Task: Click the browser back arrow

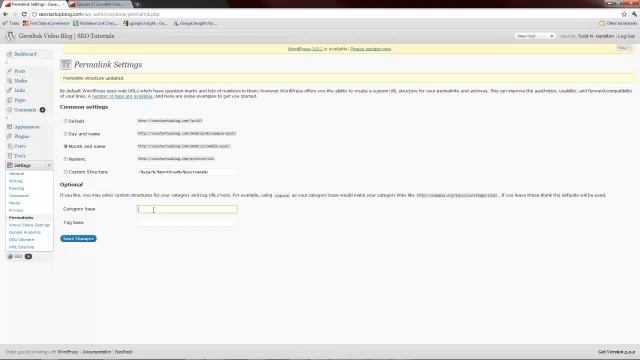Action: click(6, 14)
